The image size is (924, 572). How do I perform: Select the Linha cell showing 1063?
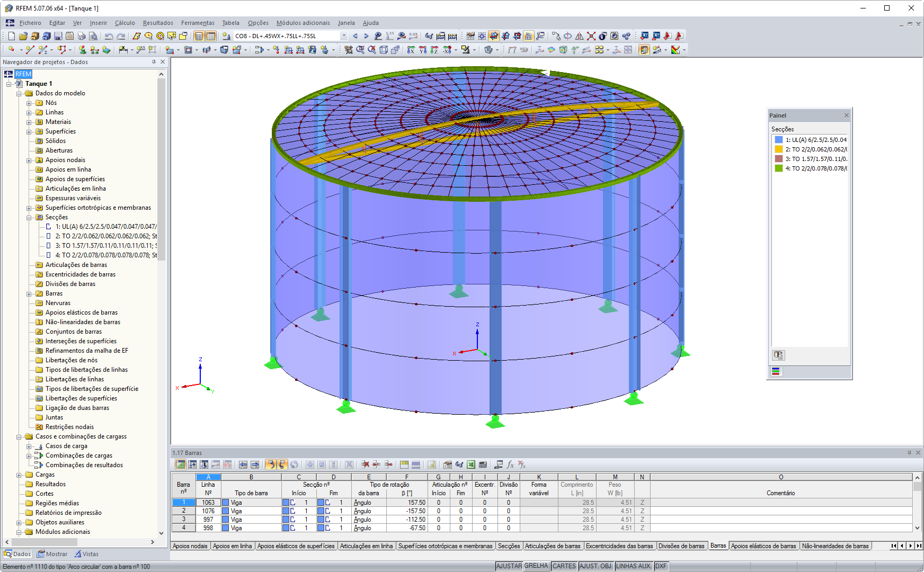(208, 502)
